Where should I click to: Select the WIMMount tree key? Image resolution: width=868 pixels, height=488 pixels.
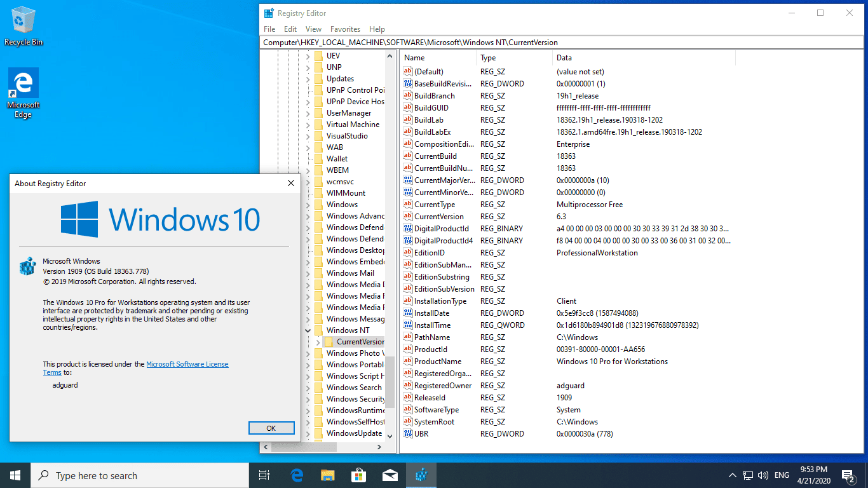pos(346,193)
